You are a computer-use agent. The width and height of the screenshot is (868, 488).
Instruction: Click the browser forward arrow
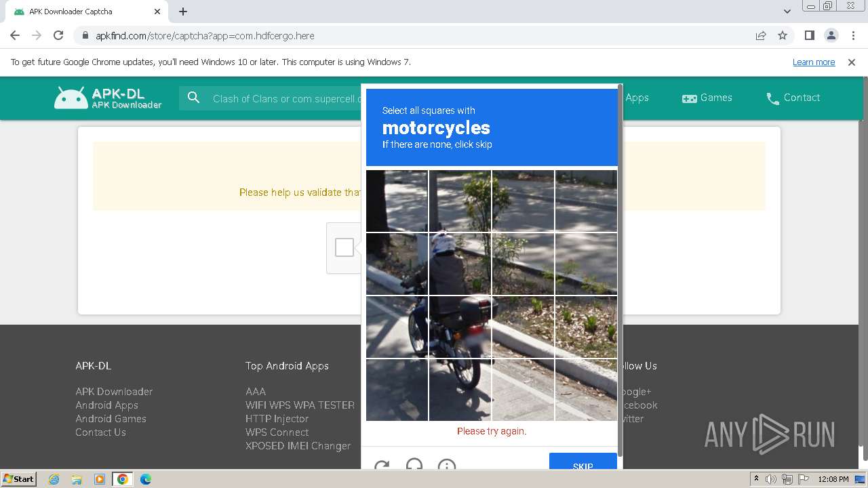37,35
